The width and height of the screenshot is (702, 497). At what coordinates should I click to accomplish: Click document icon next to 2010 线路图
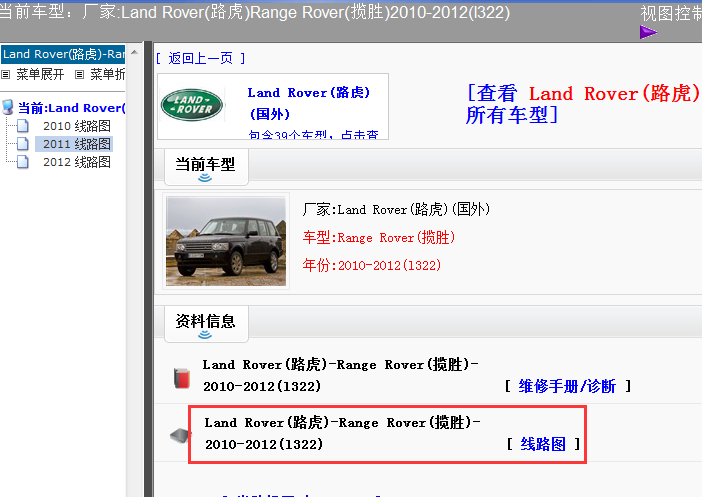coord(23,126)
